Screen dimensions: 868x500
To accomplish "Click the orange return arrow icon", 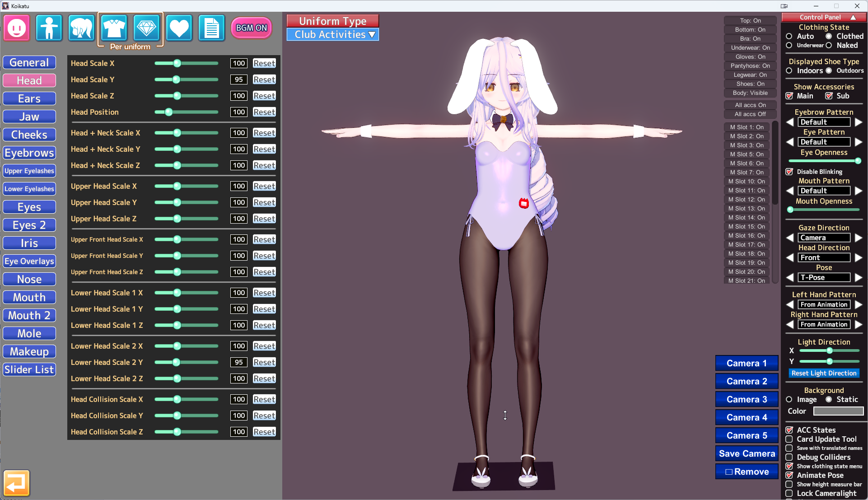I will (17, 483).
